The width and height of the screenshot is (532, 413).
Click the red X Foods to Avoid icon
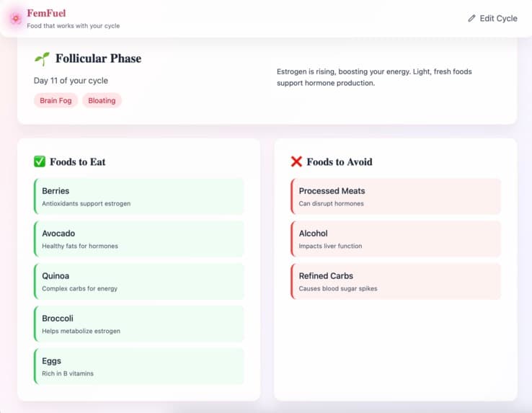tap(296, 161)
